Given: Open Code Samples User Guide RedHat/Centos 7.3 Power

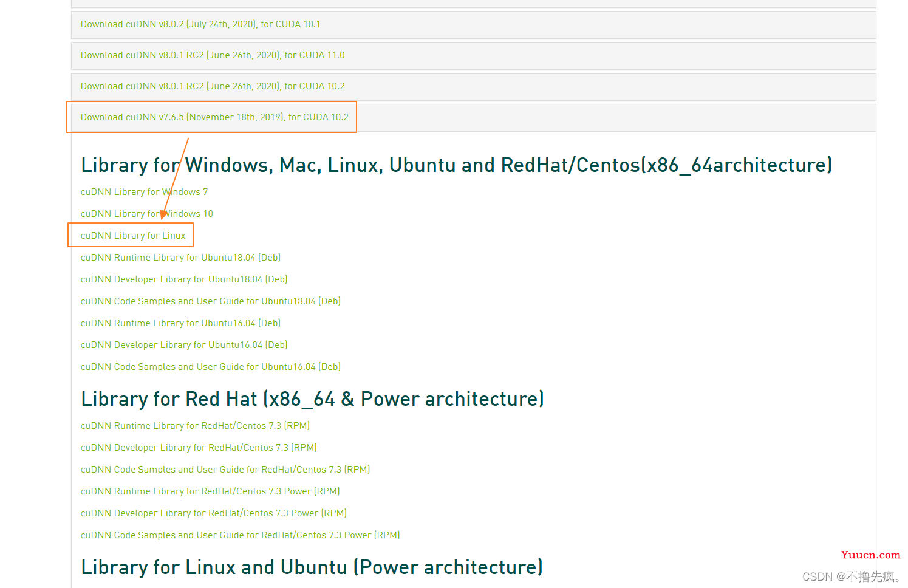Looking at the screenshot, I should pos(241,535).
